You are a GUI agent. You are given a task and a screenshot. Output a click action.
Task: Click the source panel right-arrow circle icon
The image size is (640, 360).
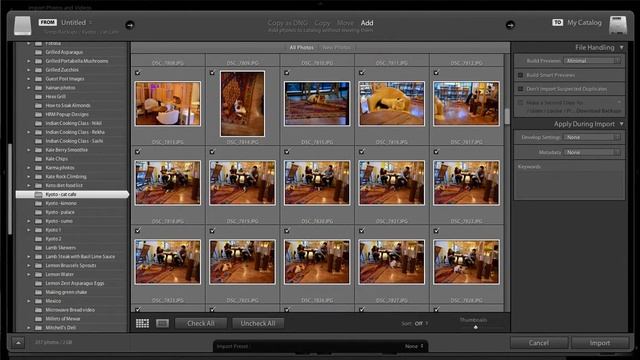tap(130, 25)
